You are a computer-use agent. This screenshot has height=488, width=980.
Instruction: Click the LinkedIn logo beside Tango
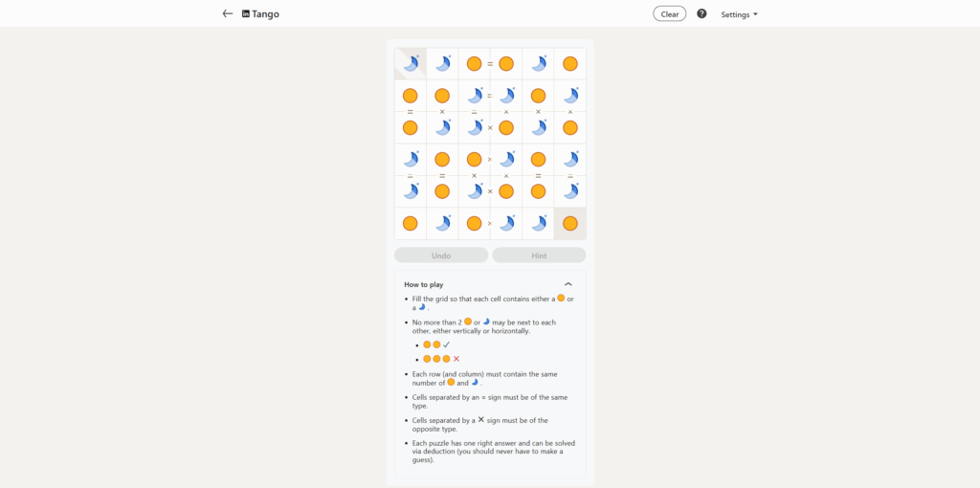tap(246, 14)
